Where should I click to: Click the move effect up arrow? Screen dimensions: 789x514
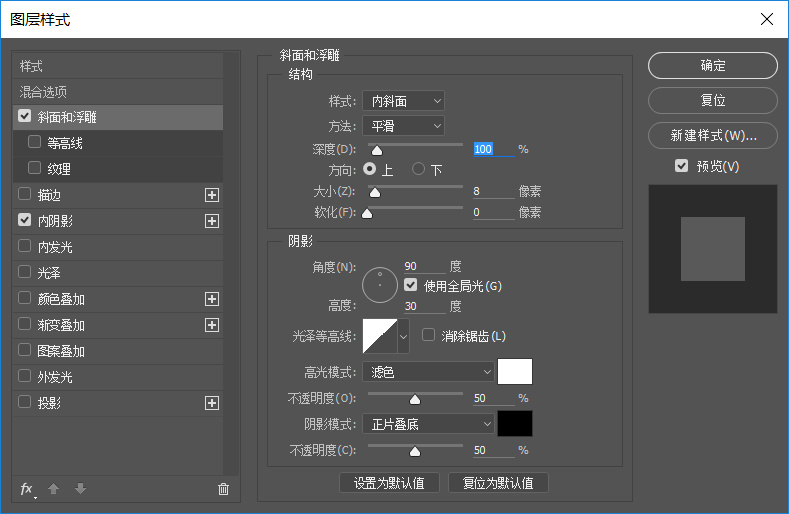[54, 489]
